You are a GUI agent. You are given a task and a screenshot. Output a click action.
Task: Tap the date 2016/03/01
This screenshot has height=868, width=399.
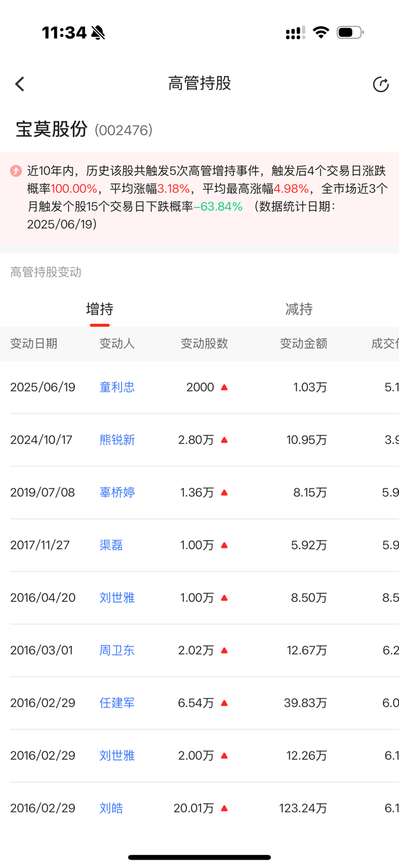click(x=42, y=650)
